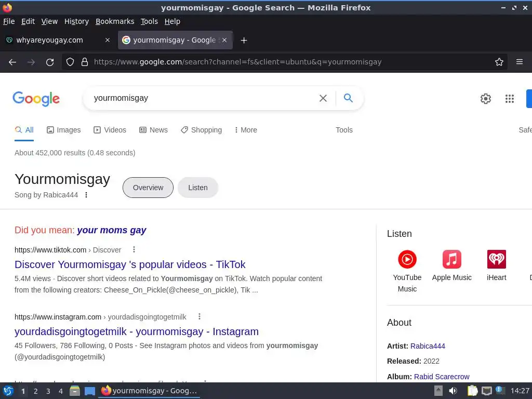Click the show desktop taskbar icon

pos(90,391)
